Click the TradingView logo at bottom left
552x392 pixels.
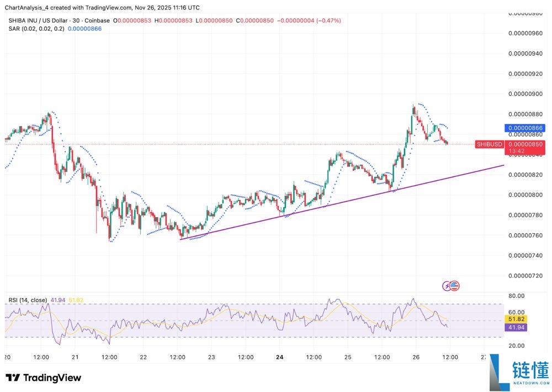(x=43, y=378)
